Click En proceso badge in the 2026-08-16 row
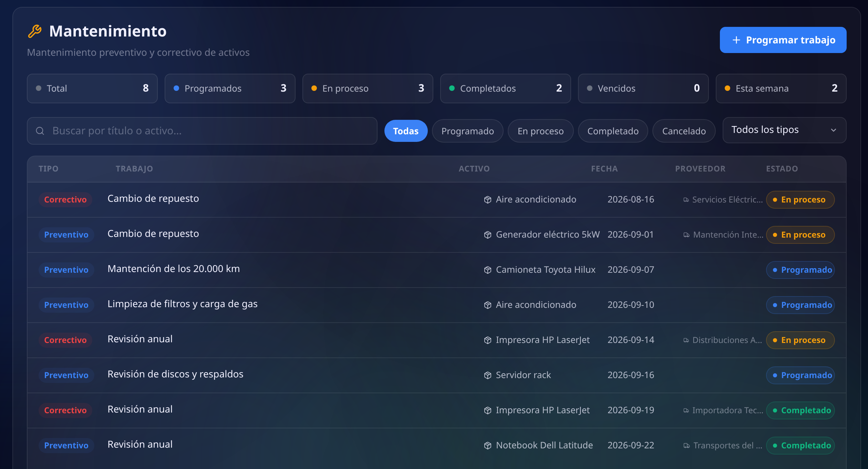 (x=800, y=200)
